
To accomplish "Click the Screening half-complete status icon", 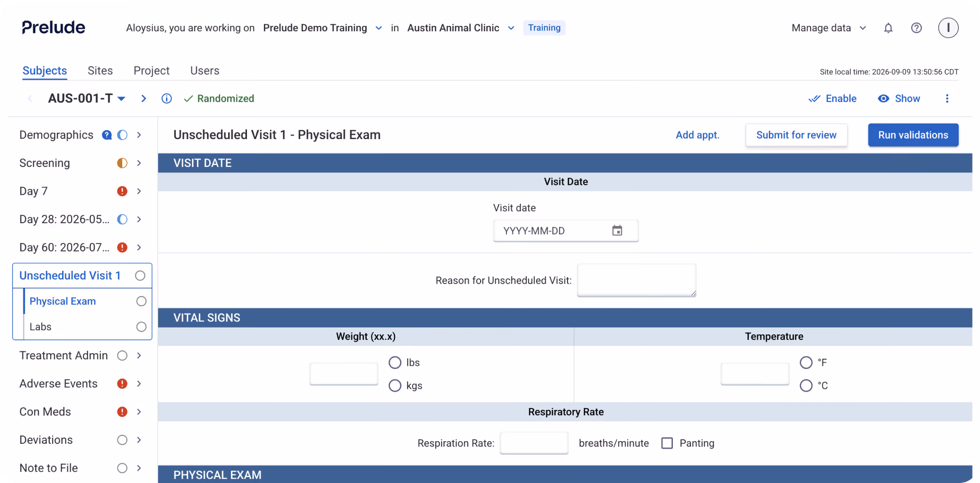I will click(122, 163).
